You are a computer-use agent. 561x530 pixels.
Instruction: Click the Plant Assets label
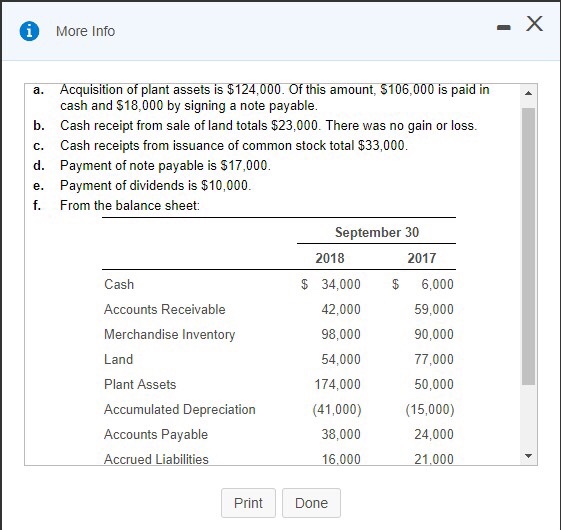[x=140, y=384]
